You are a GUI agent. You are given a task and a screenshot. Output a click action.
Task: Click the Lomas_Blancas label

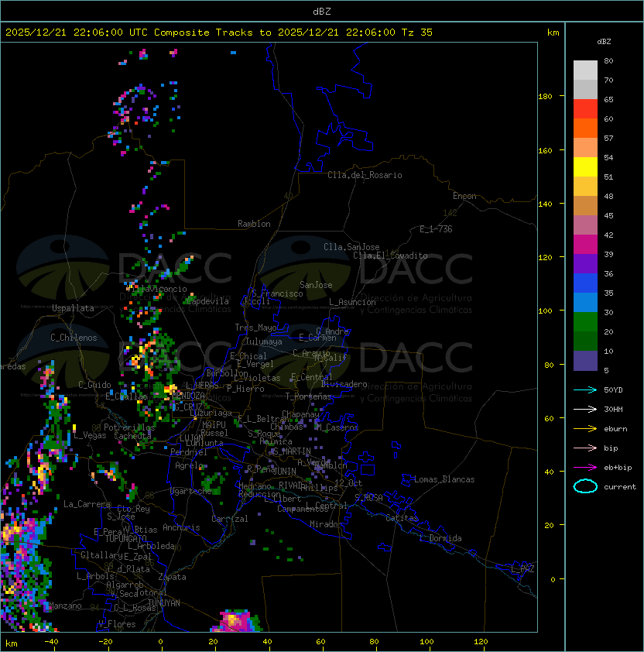coord(444,479)
